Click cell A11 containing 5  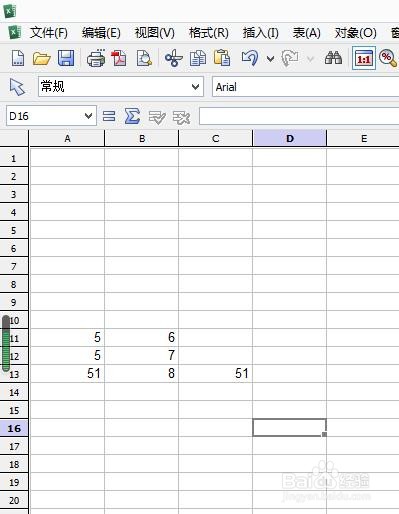coord(67,337)
